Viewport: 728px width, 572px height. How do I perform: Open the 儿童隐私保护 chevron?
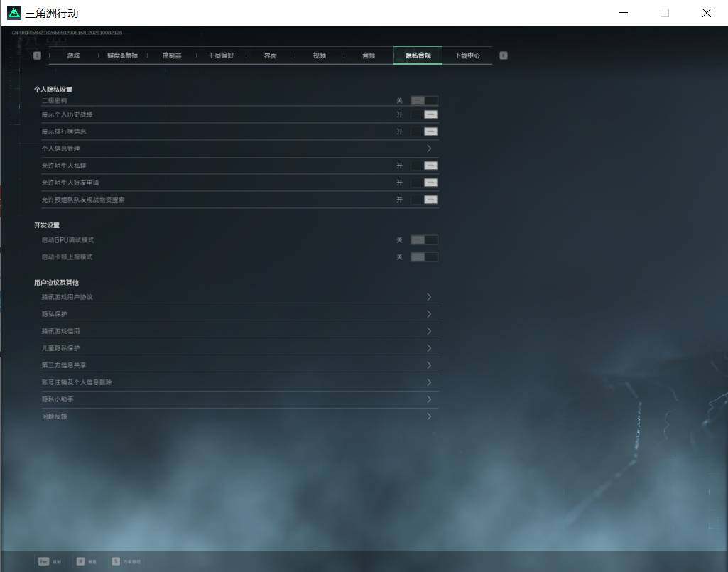(429, 348)
